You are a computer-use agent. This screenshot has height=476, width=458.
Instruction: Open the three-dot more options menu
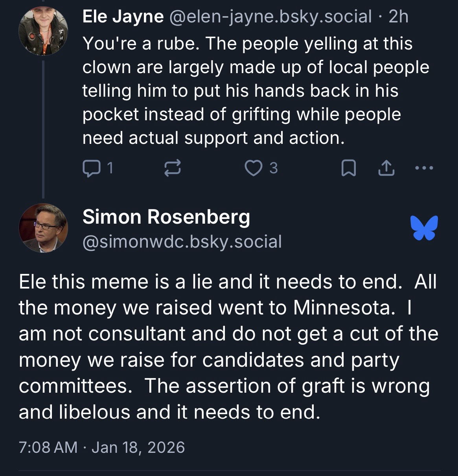424,168
